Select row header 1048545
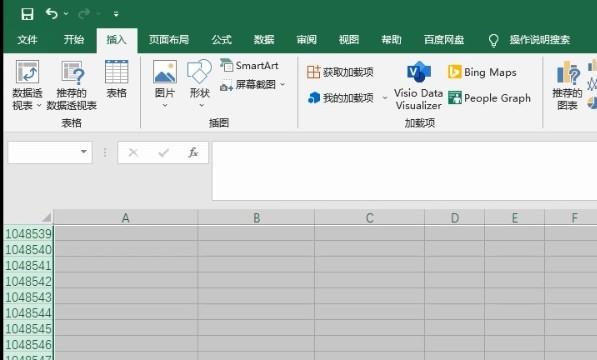Viewport: 597px width, 360px height. tap(29, 328)
